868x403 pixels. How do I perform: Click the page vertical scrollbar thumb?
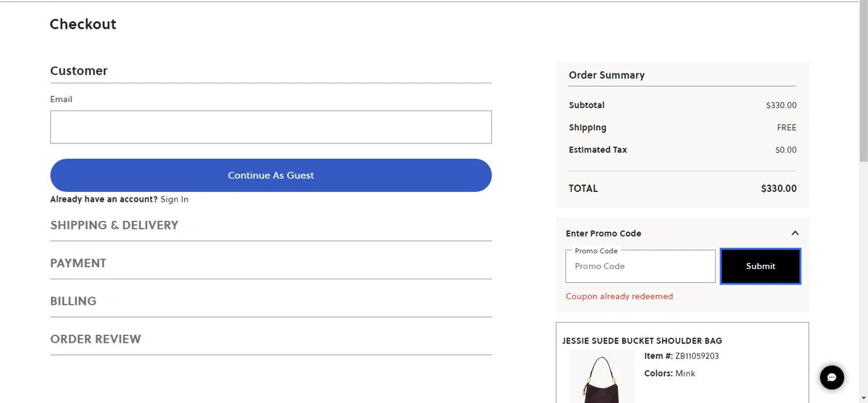pos(863,81)
